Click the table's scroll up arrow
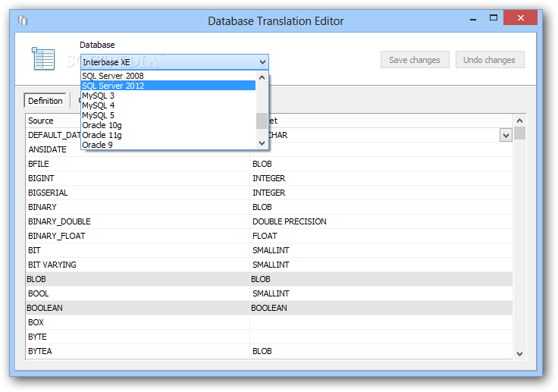558x392 pixels. click(x=519, y=121)
